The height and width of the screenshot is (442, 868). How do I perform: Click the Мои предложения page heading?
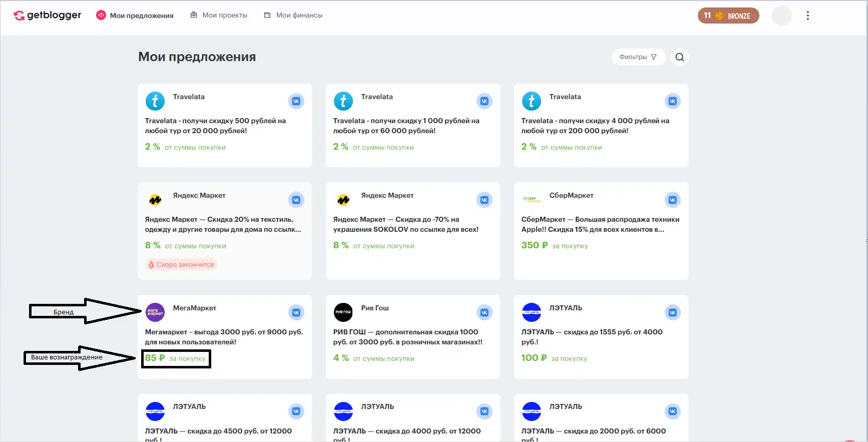pyautogui.click(x=197, y=57)
